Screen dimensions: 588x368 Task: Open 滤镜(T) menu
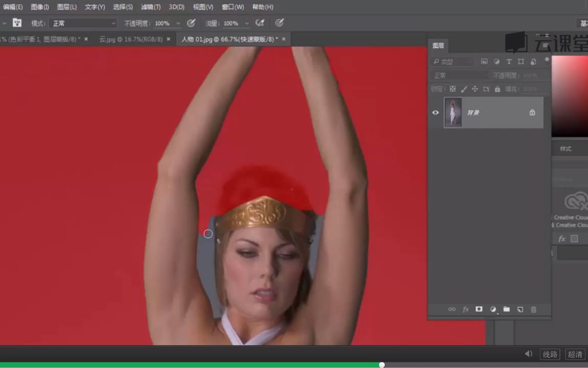coord(151,7)
